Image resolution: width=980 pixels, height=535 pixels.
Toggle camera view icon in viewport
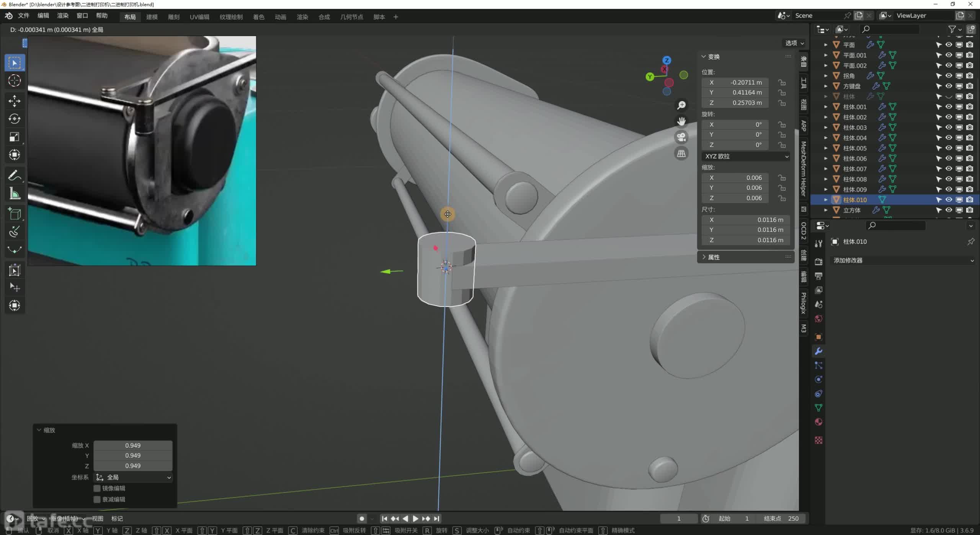(681, 137)
